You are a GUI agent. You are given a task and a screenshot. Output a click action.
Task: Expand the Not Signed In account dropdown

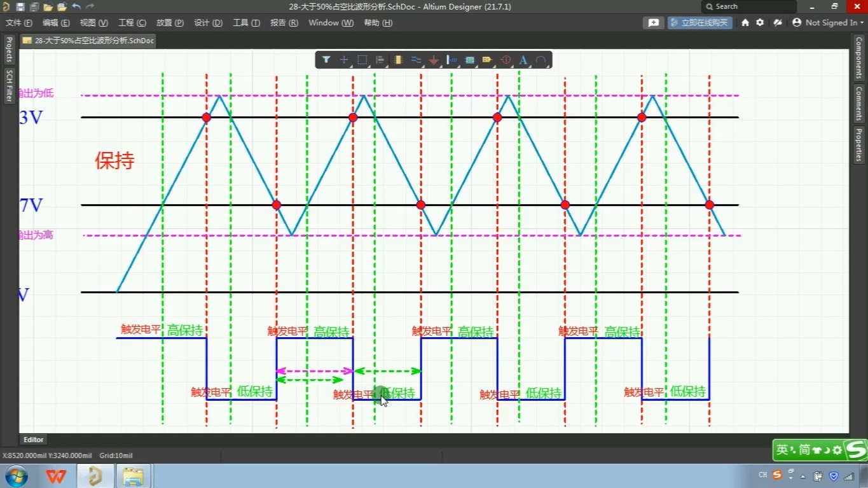829,22
